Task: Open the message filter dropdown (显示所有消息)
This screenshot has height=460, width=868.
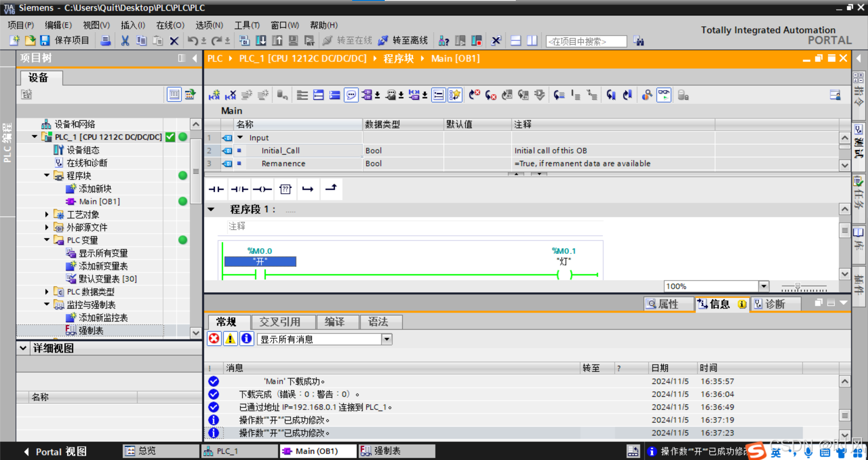Action: (x=387, y=339)
